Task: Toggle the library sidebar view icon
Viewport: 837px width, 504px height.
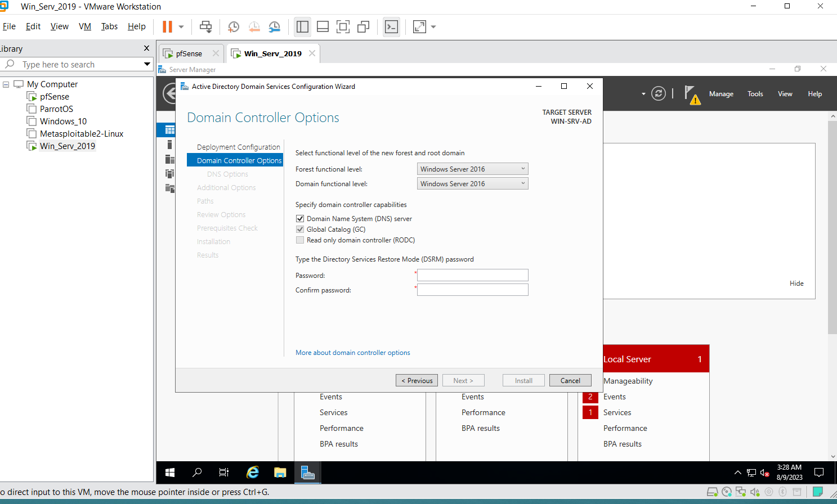Action: click(302, 26)
